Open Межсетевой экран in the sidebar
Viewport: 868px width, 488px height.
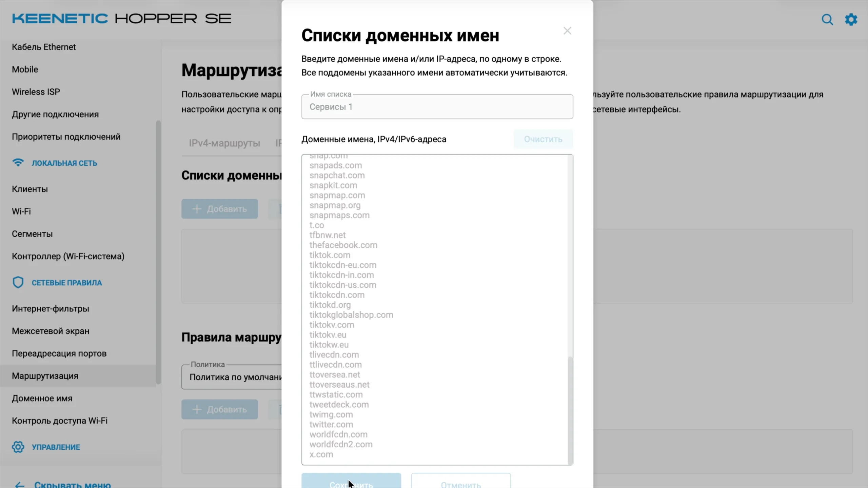coord(51,331)
